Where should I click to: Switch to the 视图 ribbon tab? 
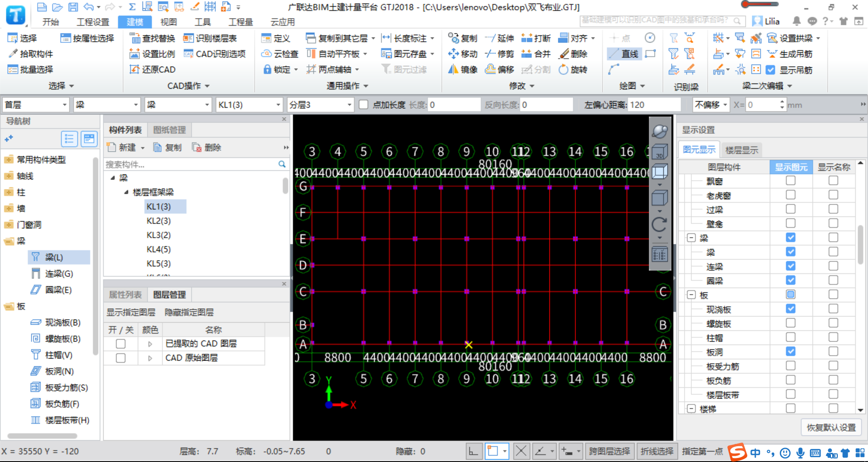tap(169, 22)
